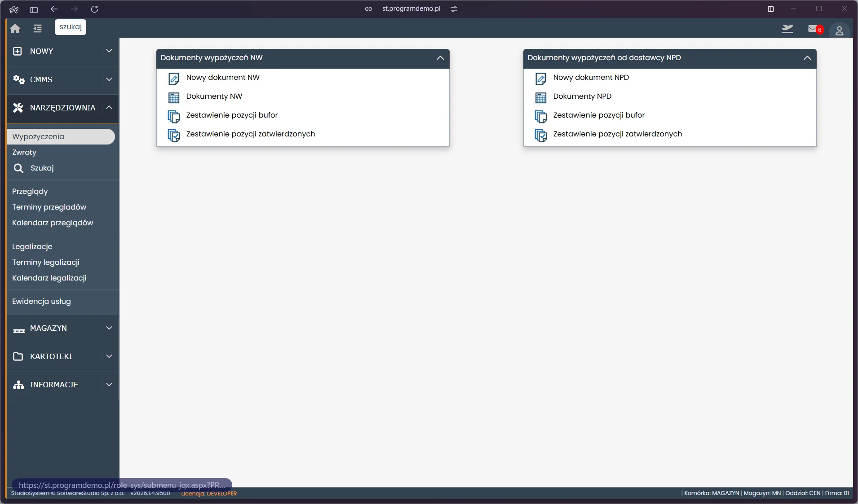Select Wypożyczenia in sidebar
Image resolution: width=858 pixels, height=504 pixels.
pyautogui.click(x=61, y=136)
